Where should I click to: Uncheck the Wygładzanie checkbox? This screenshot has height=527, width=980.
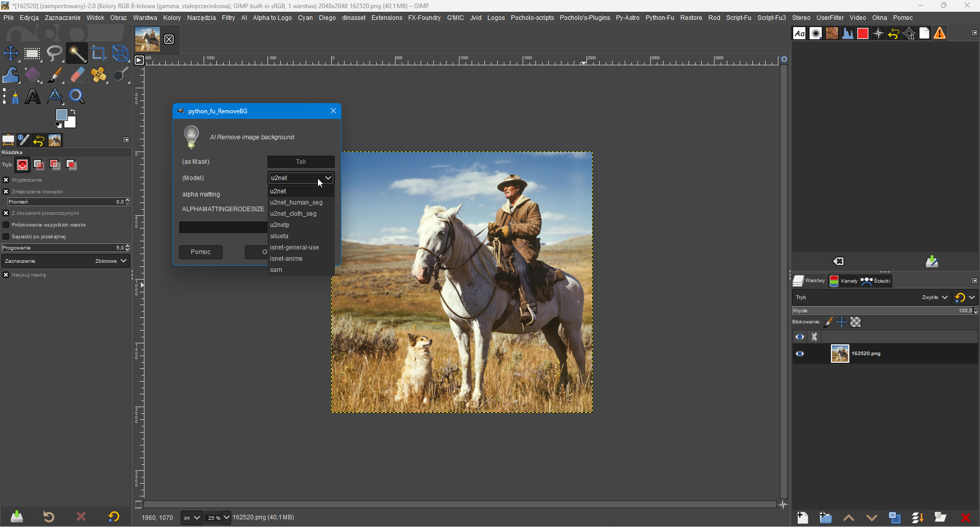pos(6,180)
